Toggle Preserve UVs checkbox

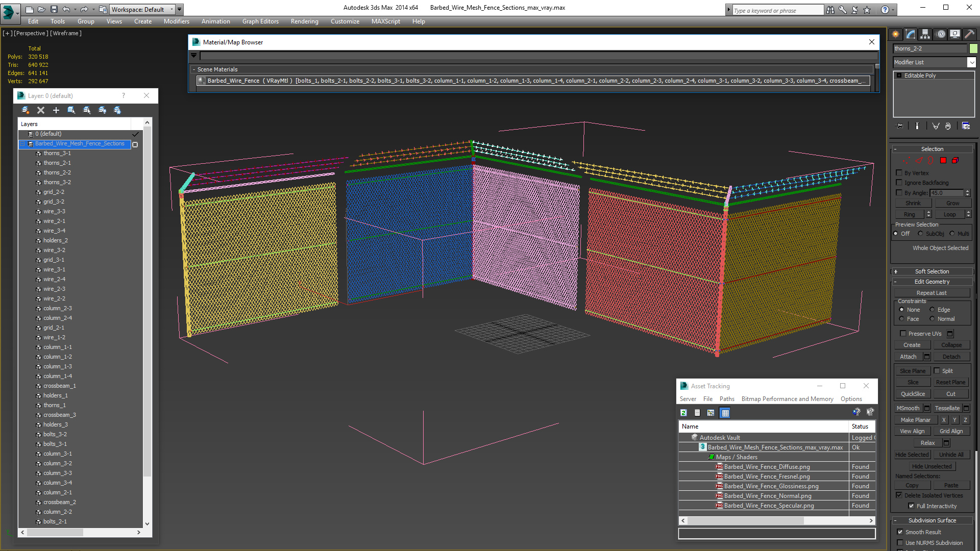pos(903,334)
